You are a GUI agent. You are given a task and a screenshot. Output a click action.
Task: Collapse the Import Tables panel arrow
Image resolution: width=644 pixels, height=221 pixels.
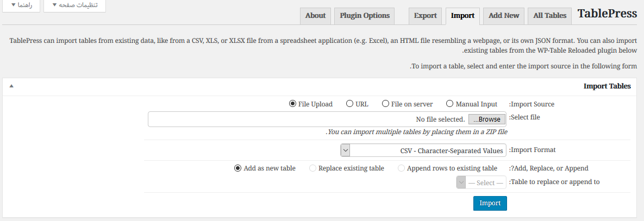[11, 86]
